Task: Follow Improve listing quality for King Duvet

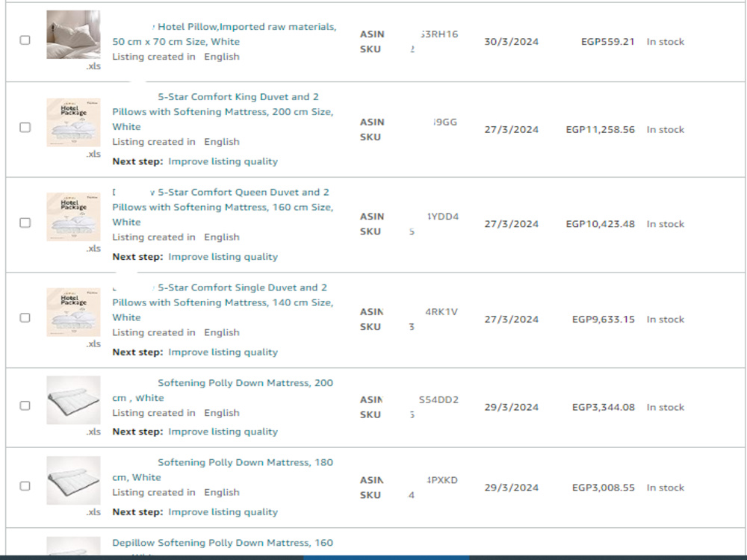Action: [223, 161]
